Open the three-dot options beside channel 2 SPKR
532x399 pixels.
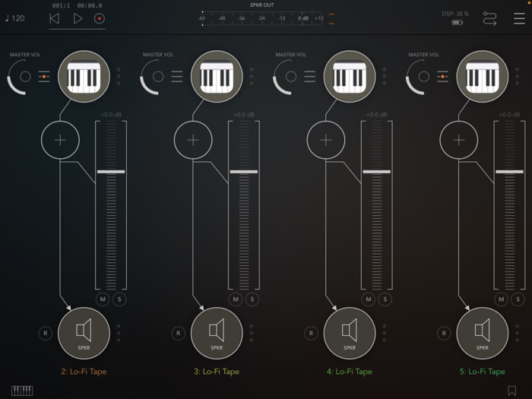pos(119,333)
